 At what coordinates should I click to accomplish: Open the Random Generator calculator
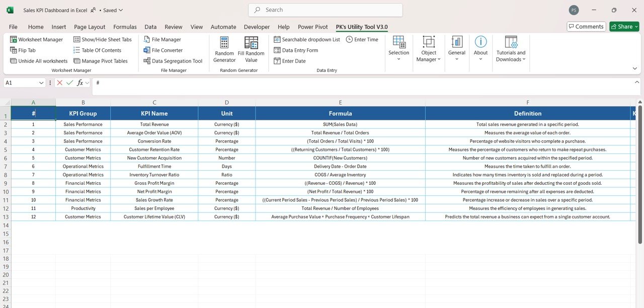[224, 49]
